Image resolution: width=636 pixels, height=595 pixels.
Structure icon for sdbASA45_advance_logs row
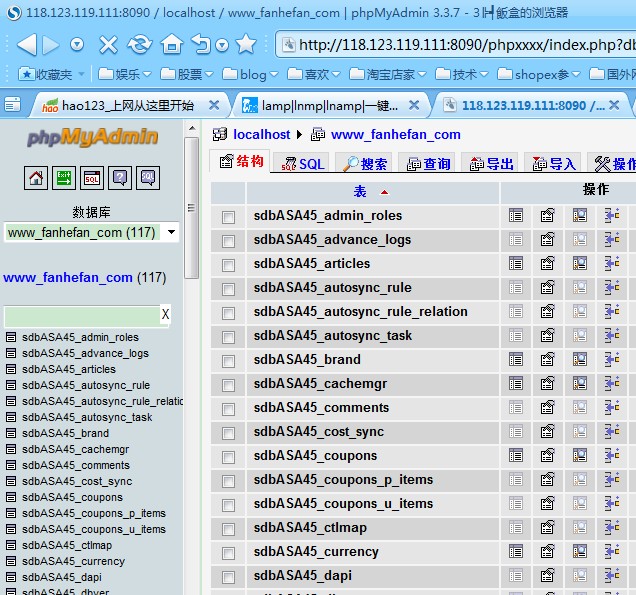pyautogui.click(x=547, y=239)
